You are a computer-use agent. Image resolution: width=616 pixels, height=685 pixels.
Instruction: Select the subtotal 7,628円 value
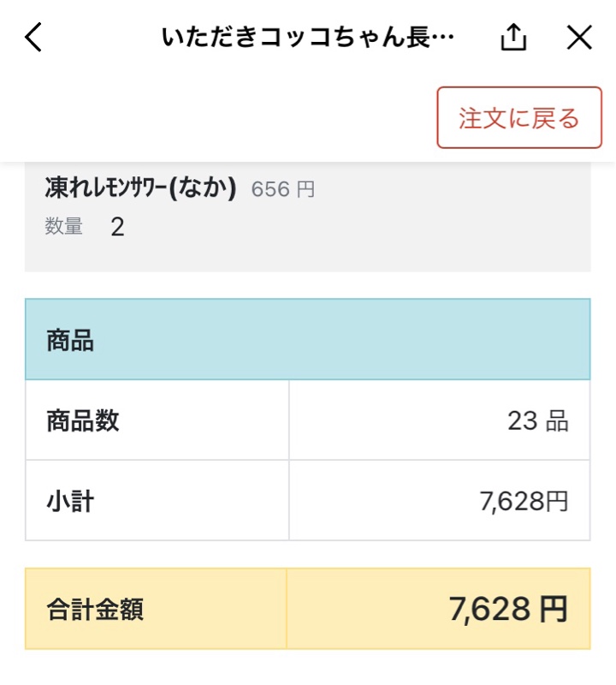524,501
